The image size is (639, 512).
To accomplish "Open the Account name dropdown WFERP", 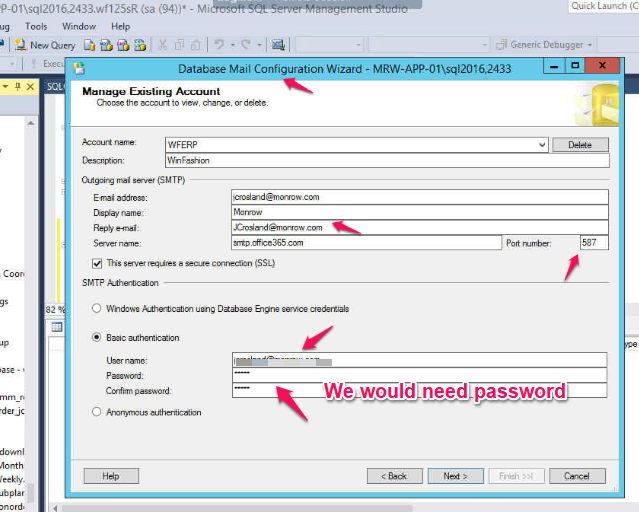I will coord(357,145).
